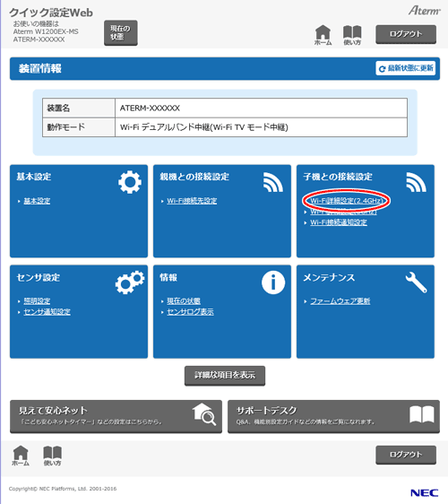This screenshot has width=448, height=504.
Task: Click the double gears icon in the センサ設定 panel
Action: coord(130,282)
